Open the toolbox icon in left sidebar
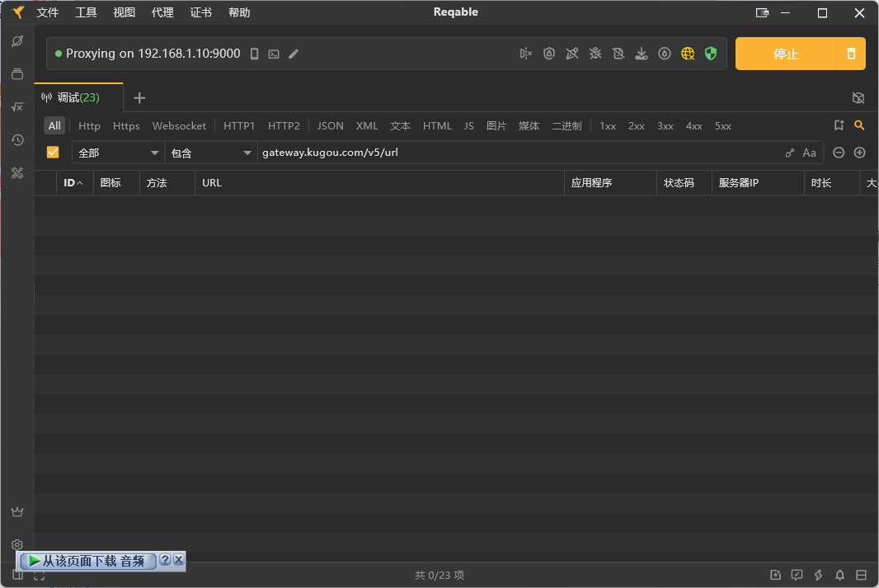The image size is (879, 588). [17, 173]
